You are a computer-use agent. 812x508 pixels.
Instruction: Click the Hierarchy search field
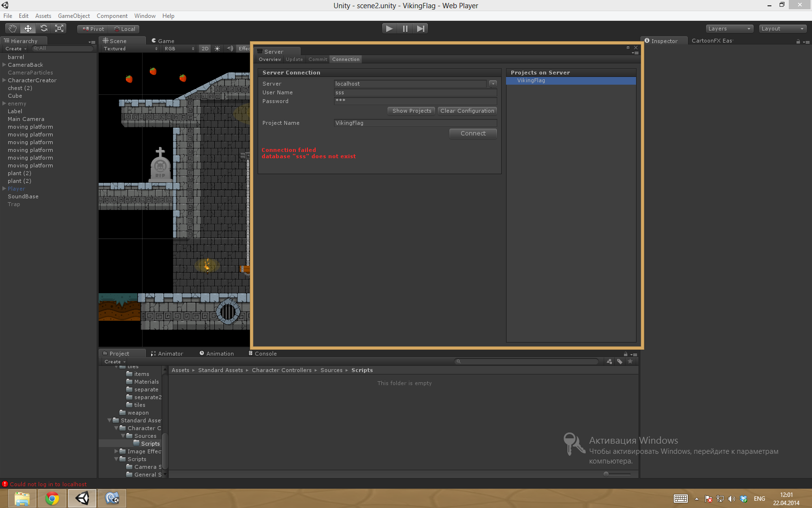pos(63,48)
